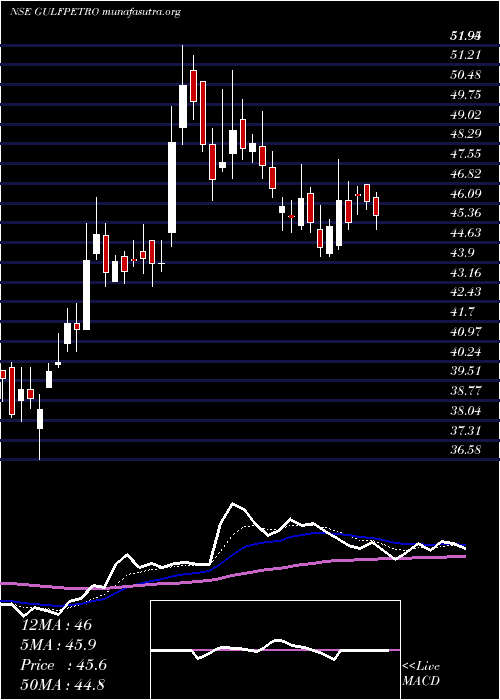The height and width of the screenshot is (700, 500).
Task: Click the tallest white candlestick body
Action: click(172, 188)
